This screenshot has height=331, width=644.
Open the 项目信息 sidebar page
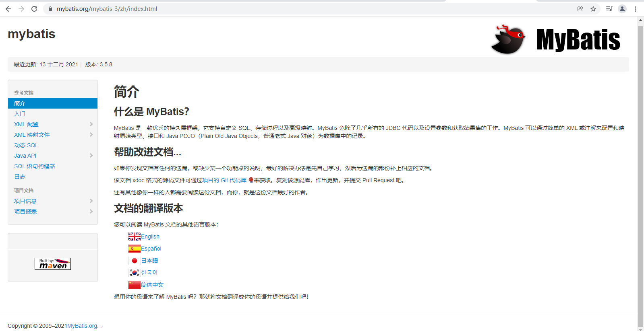[25, 201]
